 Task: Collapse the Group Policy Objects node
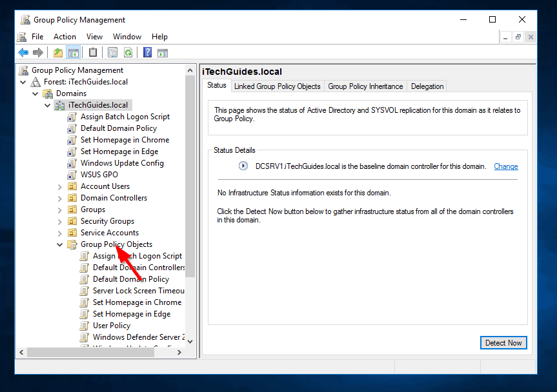pos(60,244)
